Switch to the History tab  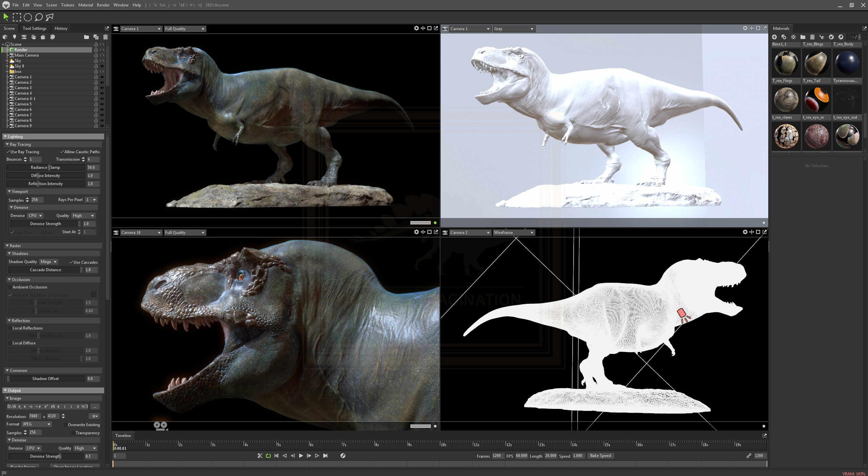click(61, 28)
